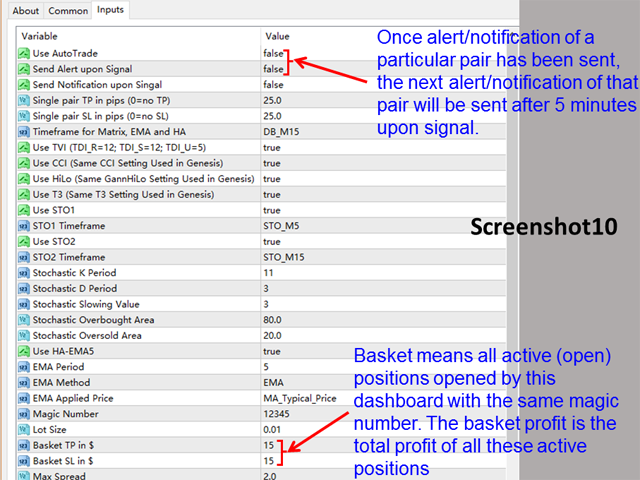Edit the Basket TP in $ value
This screenshot has width=640, height=480.
269,445
